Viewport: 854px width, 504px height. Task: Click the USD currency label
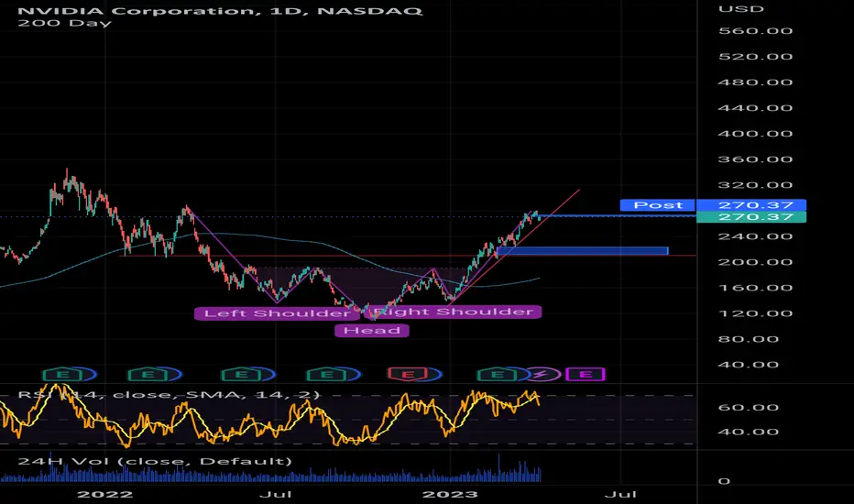[x=741, y=9]
